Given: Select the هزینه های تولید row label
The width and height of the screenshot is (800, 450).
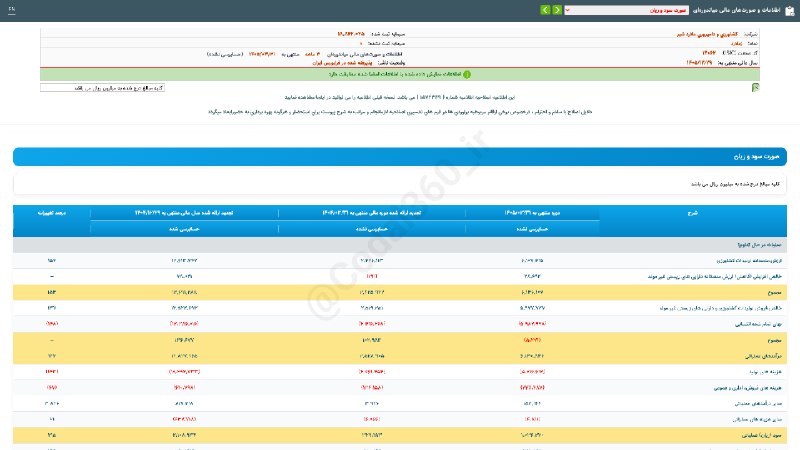Looking at the screenshot, I should point(765,372).
